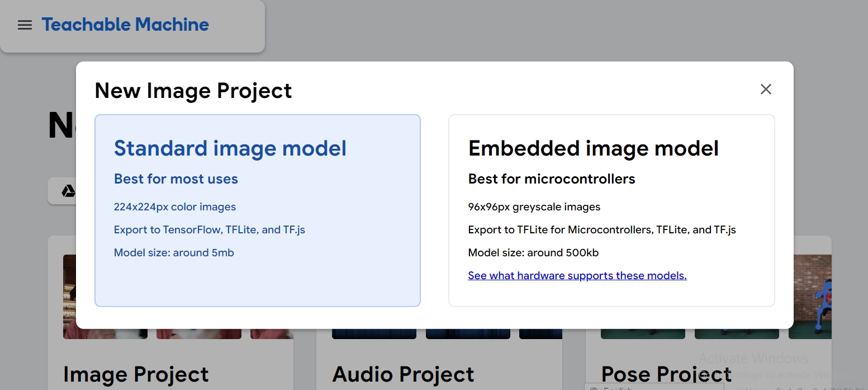Open the Pose Project card in background
868x390 pixels.
point(708,359)
